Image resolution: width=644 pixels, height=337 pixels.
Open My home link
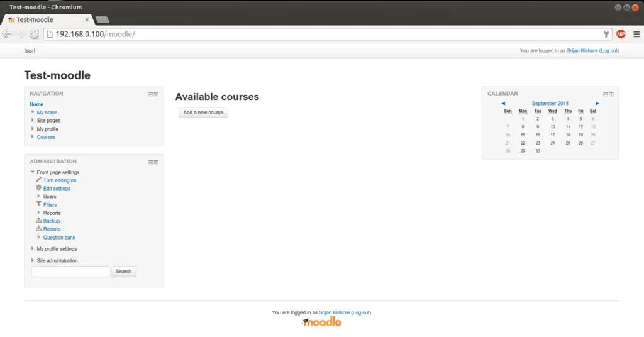pyautogui.click(x=47, y=113)
